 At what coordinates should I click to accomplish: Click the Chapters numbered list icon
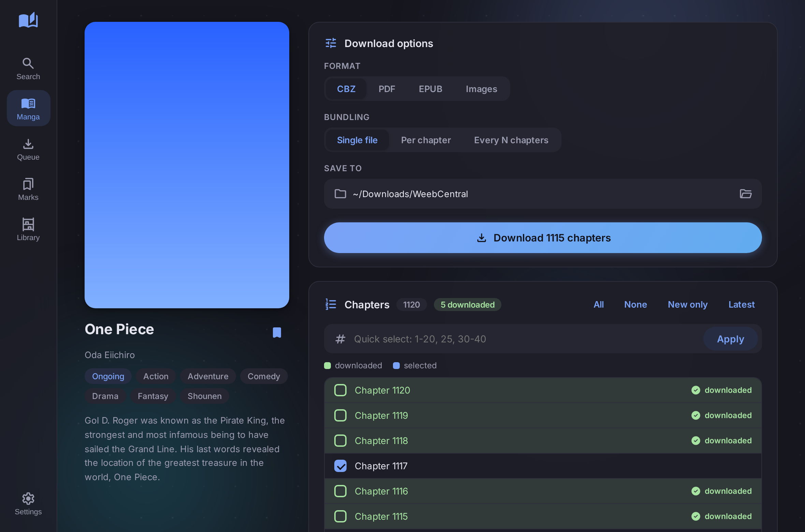331,304
